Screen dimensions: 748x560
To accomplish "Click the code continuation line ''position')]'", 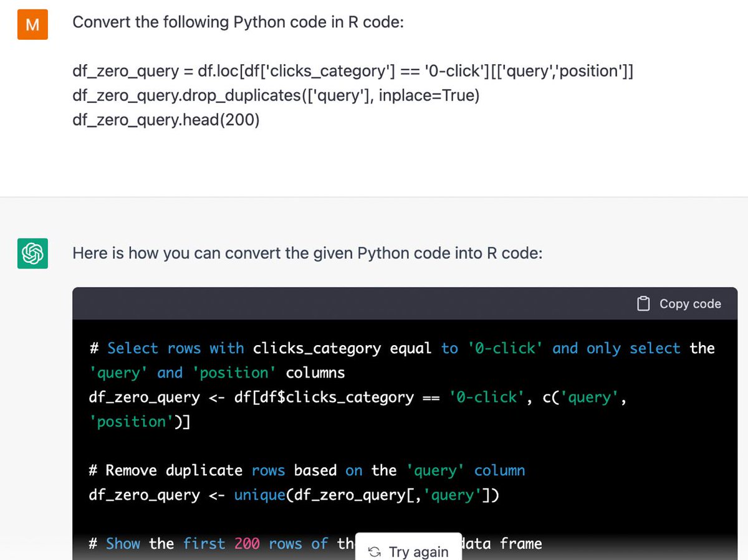I will (x=140, y=422).
